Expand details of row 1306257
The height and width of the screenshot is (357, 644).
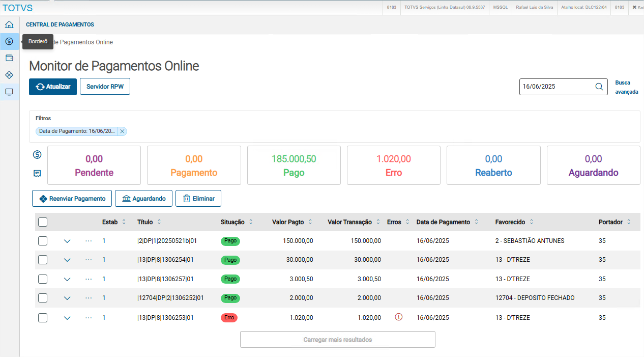67,279
